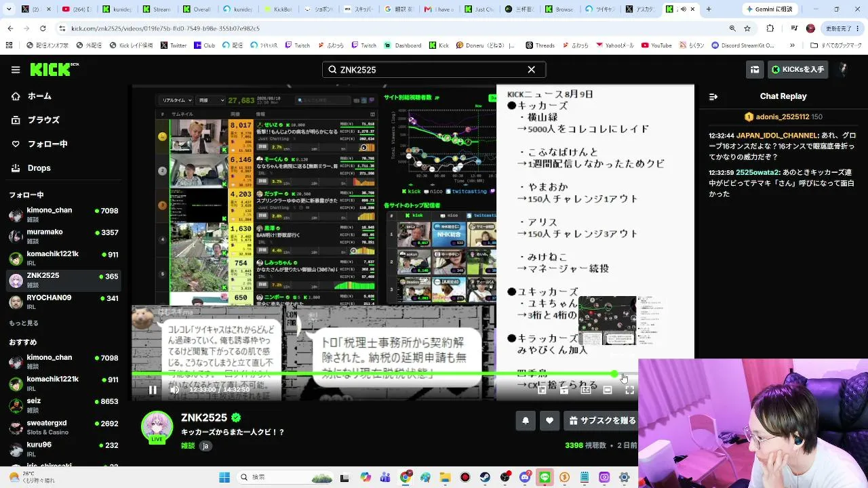Screen dimensions: 868x488
Task: Open recommended channel seiz
Action: 64,405
